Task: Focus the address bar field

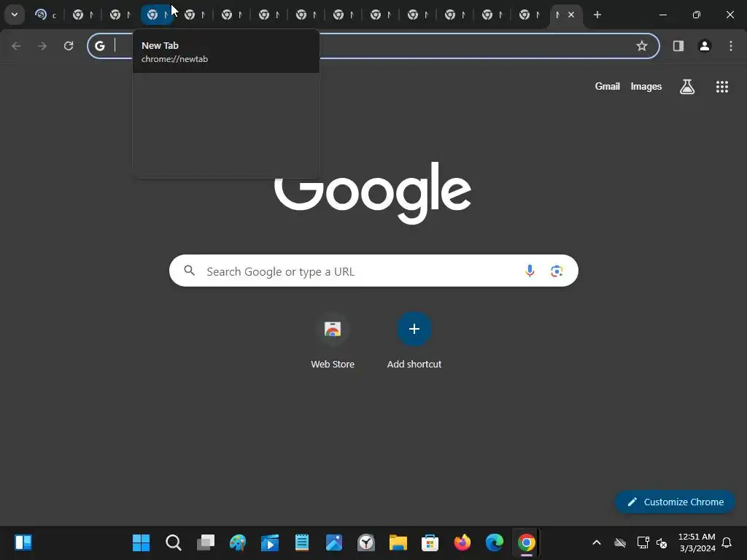Action: [x=373, y=46]
